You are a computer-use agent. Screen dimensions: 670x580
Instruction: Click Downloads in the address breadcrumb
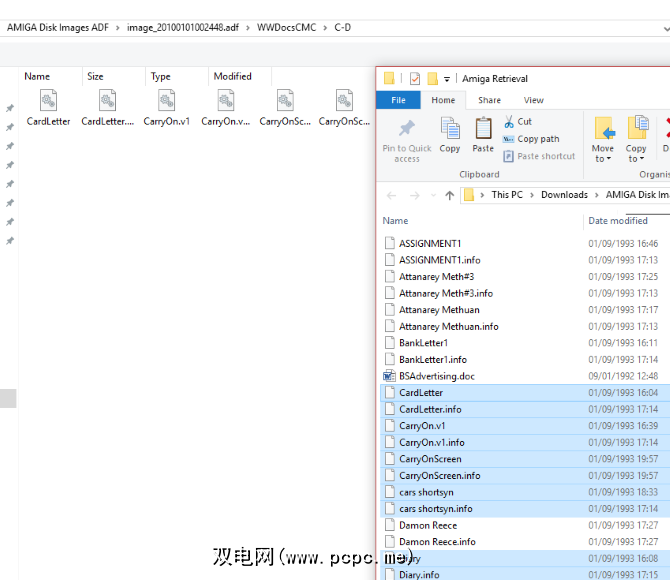564,195
